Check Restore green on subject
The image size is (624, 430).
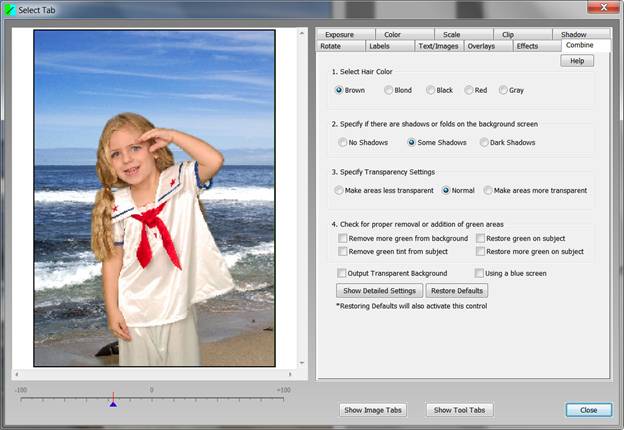click(x=479, y=239)
